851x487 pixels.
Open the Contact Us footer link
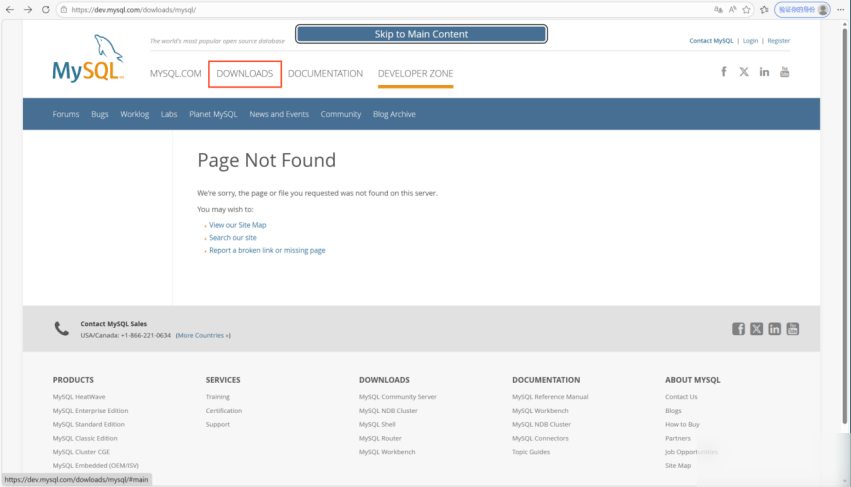point(681,397)
